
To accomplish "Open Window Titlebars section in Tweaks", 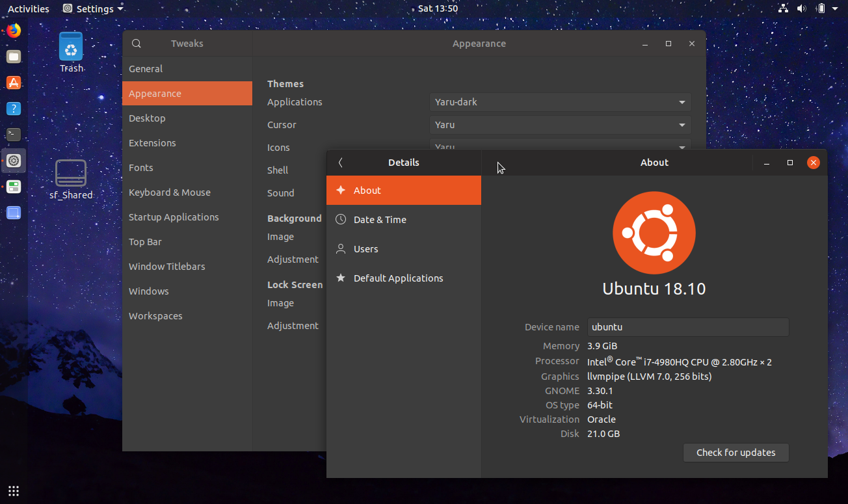I will click(187, 267).
